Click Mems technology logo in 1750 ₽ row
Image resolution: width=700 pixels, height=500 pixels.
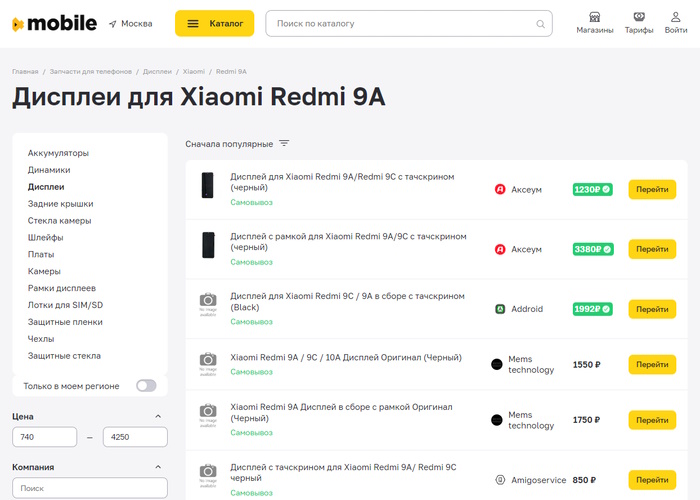click(497, 420)
